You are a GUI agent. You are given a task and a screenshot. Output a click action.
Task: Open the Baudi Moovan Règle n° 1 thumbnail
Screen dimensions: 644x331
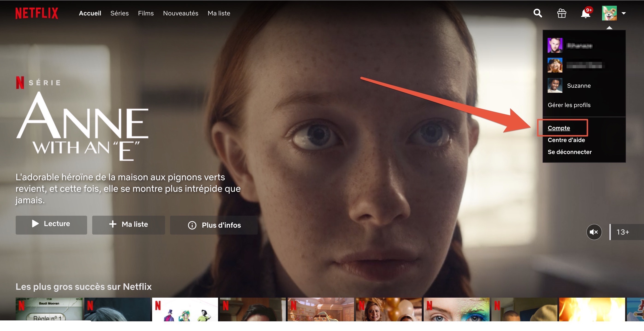[49, 309]
